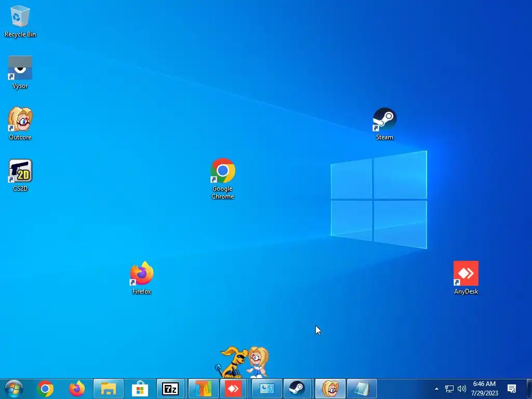Select the AnyDesk desktop shortcut
Screen dimensions: 532x399
point(466,278)
